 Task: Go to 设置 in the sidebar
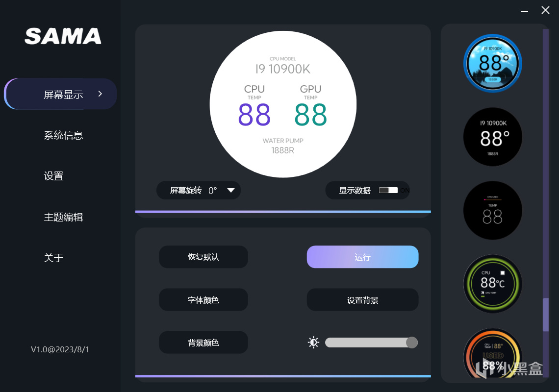(54, 176)
